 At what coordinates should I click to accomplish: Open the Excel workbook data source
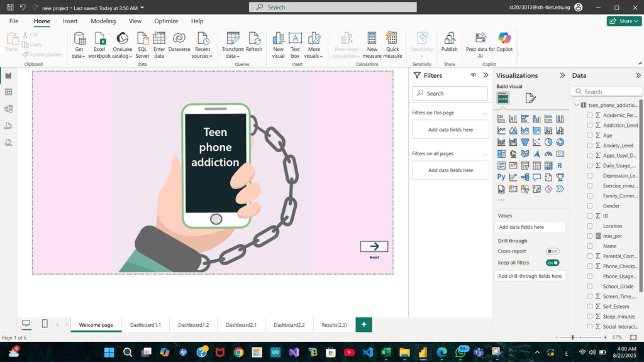pos(99,39)
